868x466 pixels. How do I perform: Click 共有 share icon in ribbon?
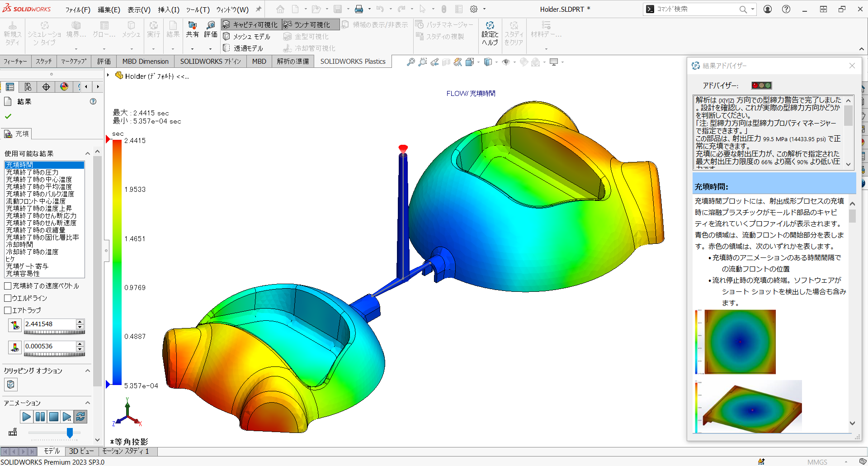click(192, 29)
